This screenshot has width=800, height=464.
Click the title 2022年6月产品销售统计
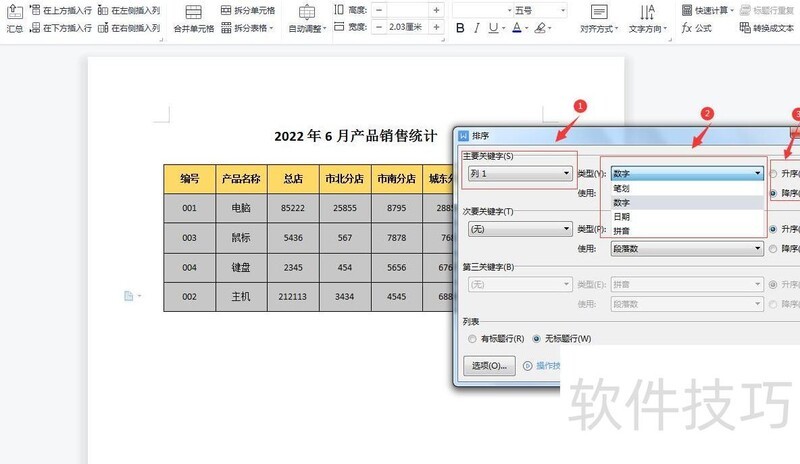point(355,136)
